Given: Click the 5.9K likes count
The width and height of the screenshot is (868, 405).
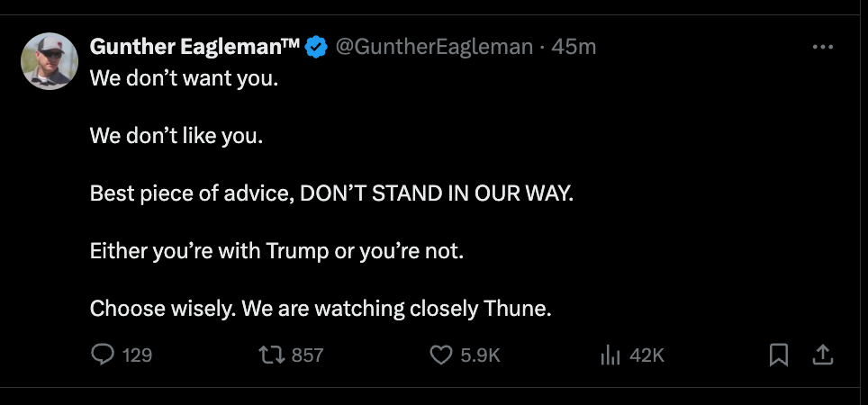Looking at the screenshot, I should (x=480, y=355).
